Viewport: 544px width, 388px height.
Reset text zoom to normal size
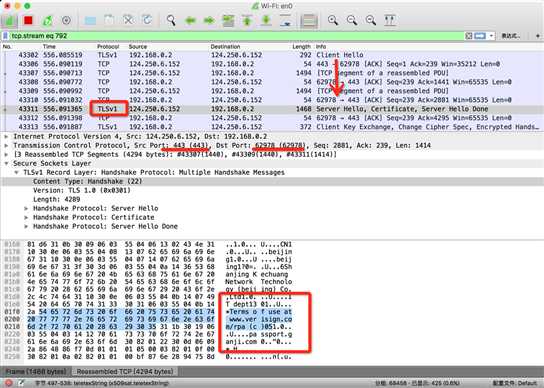pos(371,20)
